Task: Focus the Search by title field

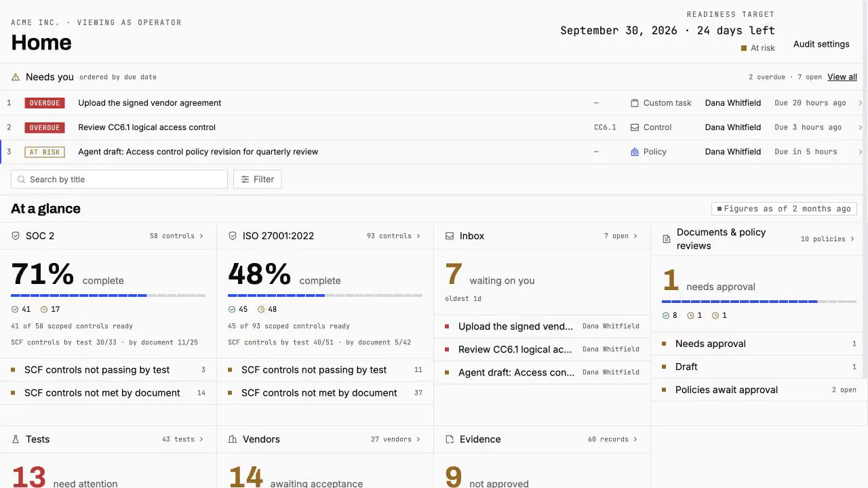Action: [119, 180]
